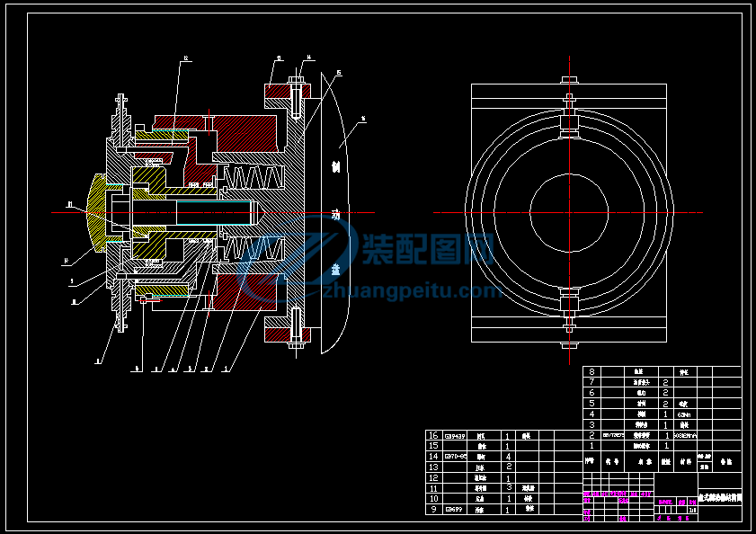Click item number 9 in the parts list

(x=433, y=510)
